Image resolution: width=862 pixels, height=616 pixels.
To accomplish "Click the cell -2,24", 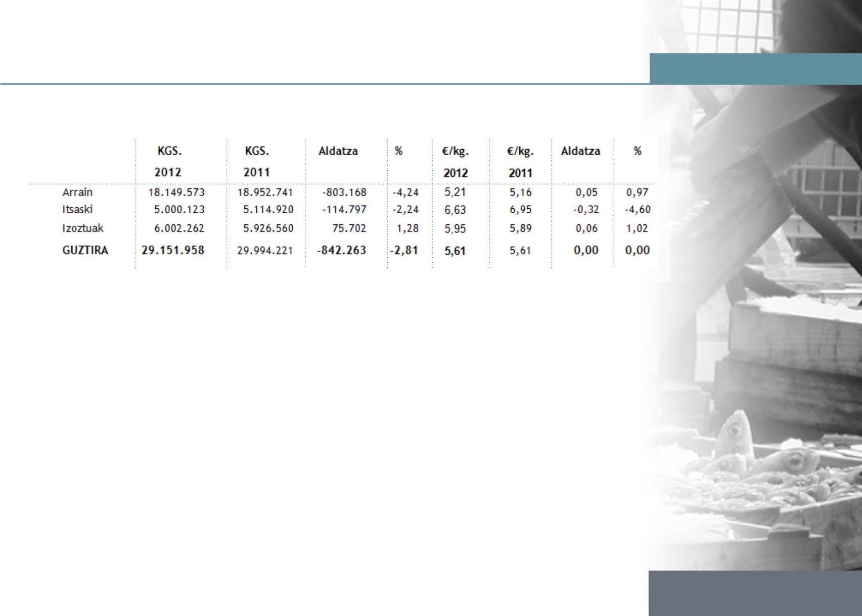I will (x=405, y=209).
